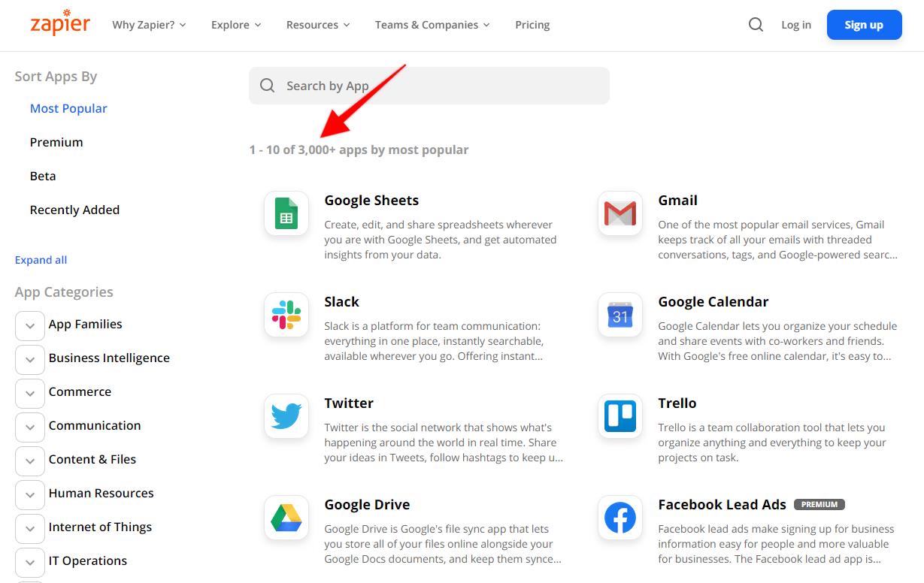Open the Trello title link

click(x=677, y=403)
